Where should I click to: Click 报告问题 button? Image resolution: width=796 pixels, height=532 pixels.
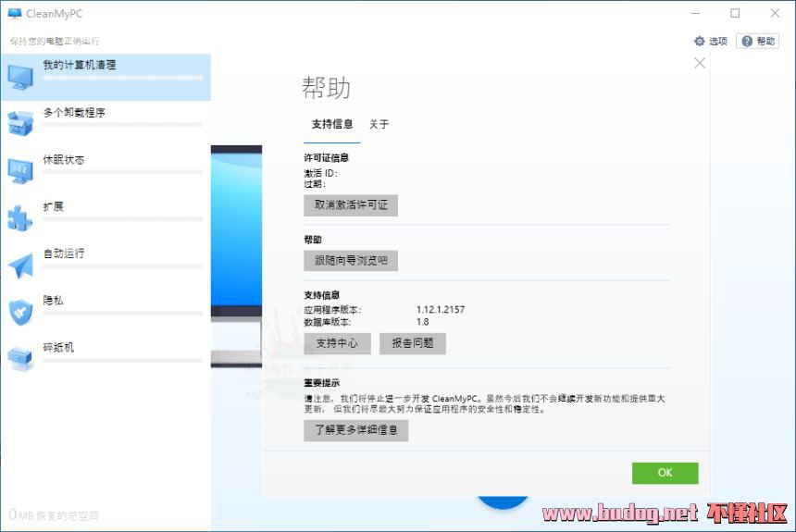point(413,343)
